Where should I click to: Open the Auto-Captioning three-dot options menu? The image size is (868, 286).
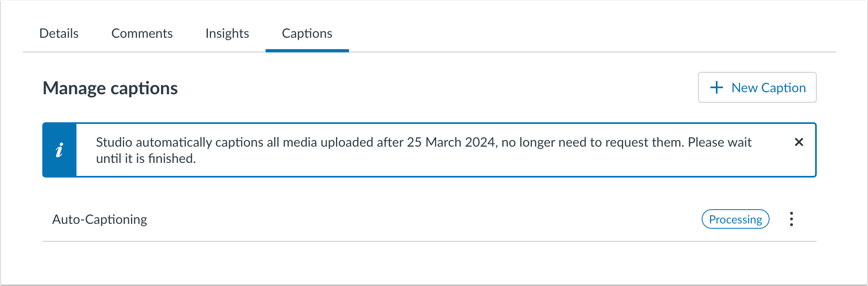click(x=791, y=219)
